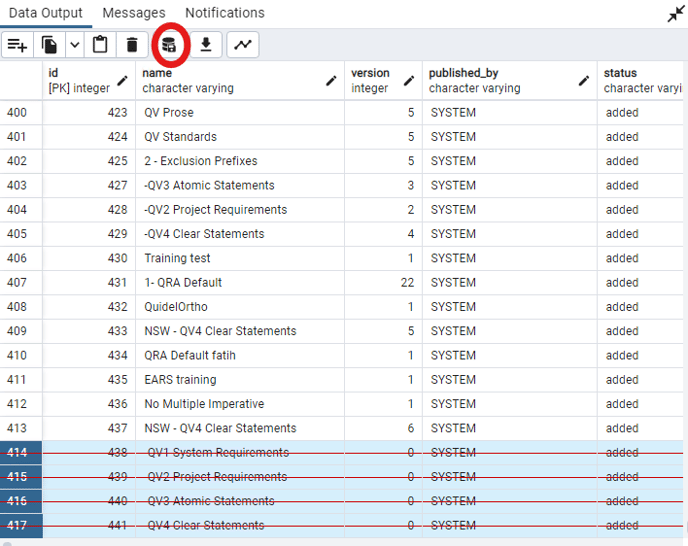Select the name column header
This screenshot has height=546, width=688.
240,81
